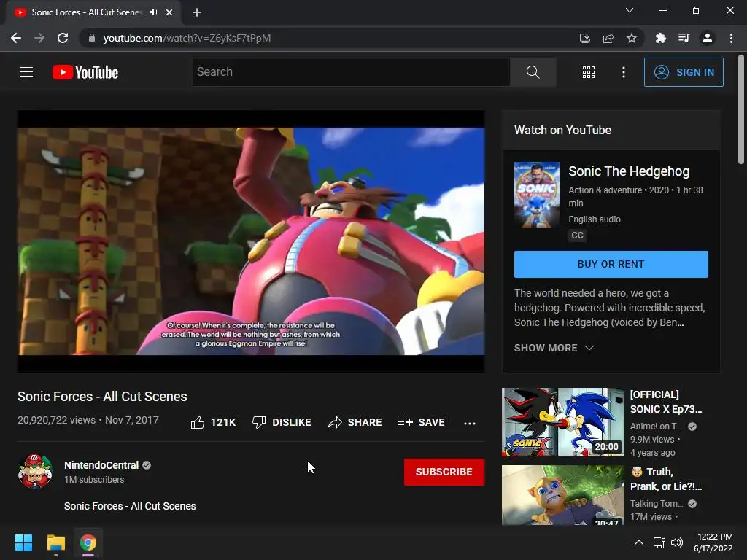
Task: Click the 121K like count
Action: click(223, 422)
